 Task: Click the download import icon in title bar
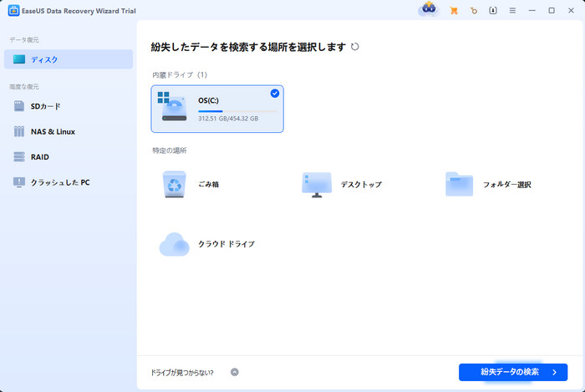pos(493,10)
